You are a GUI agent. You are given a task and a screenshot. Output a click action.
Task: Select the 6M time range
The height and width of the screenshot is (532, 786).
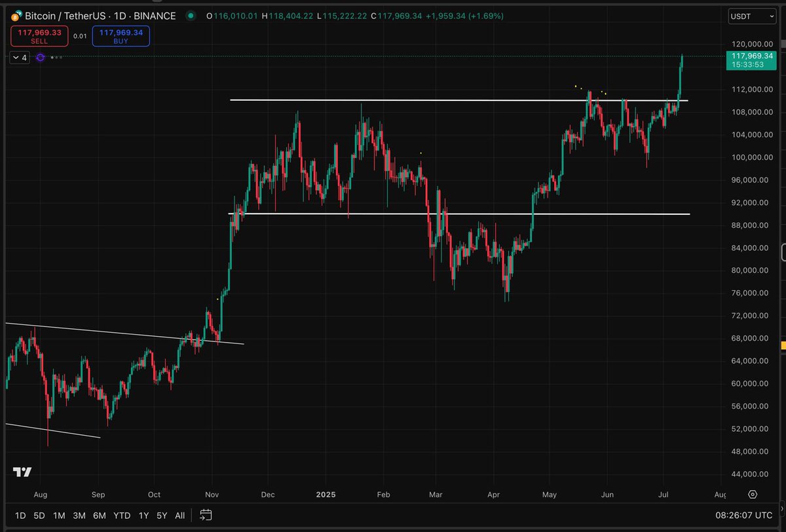pyautogui.click(x=100, y=516)
